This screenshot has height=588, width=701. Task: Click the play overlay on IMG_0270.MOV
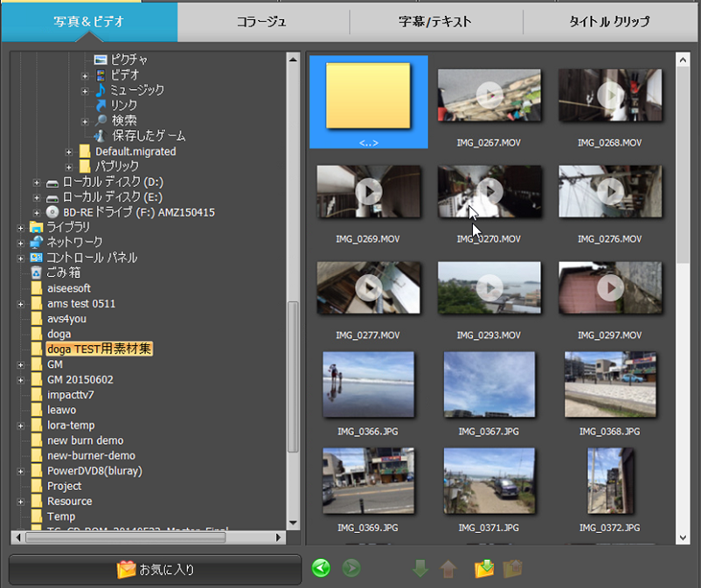pos(489,192)
